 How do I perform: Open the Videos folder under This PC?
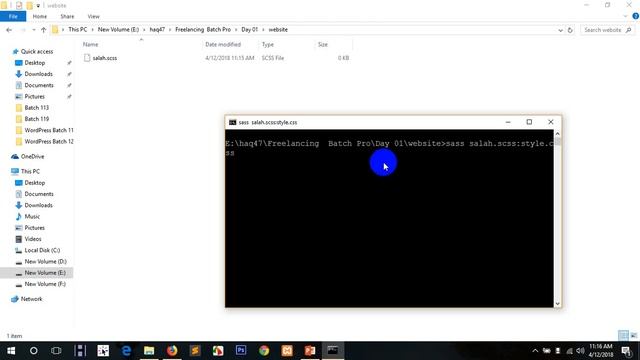tap(33, 239)
